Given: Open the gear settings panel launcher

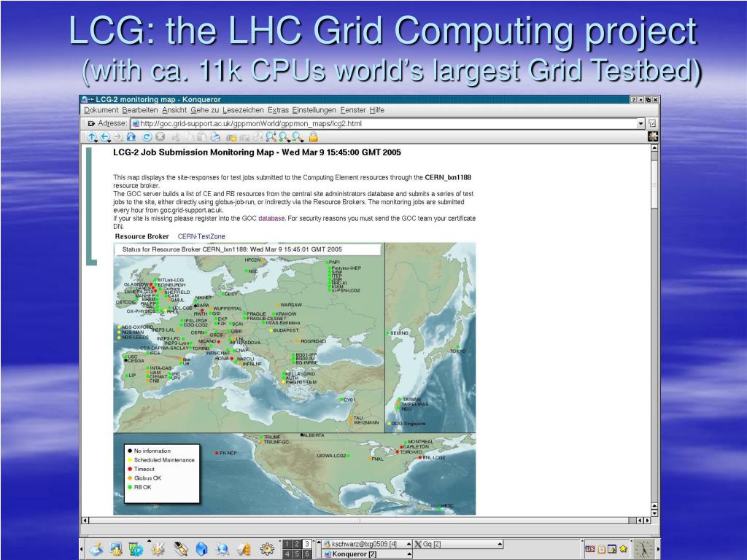Looking at the screenshot, I should [267, 550].
